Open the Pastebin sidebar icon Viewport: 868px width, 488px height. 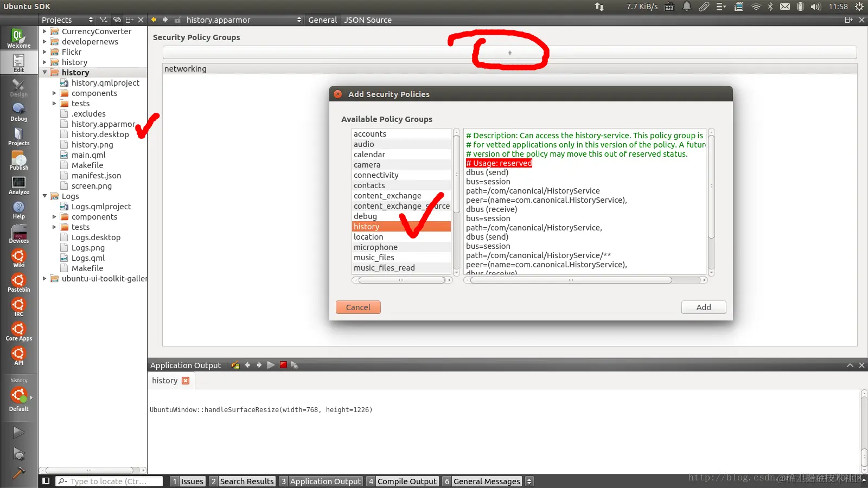point(18,282)
